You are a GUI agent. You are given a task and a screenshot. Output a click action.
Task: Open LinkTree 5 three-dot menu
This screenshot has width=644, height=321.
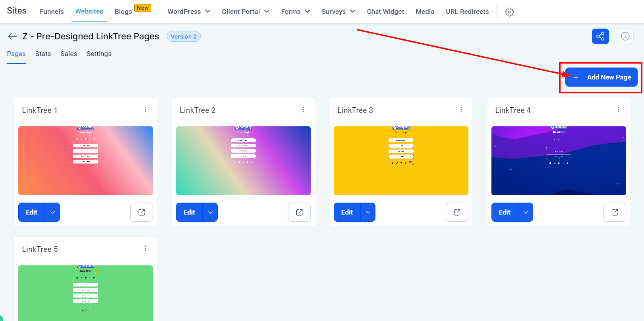click(146, 249)
